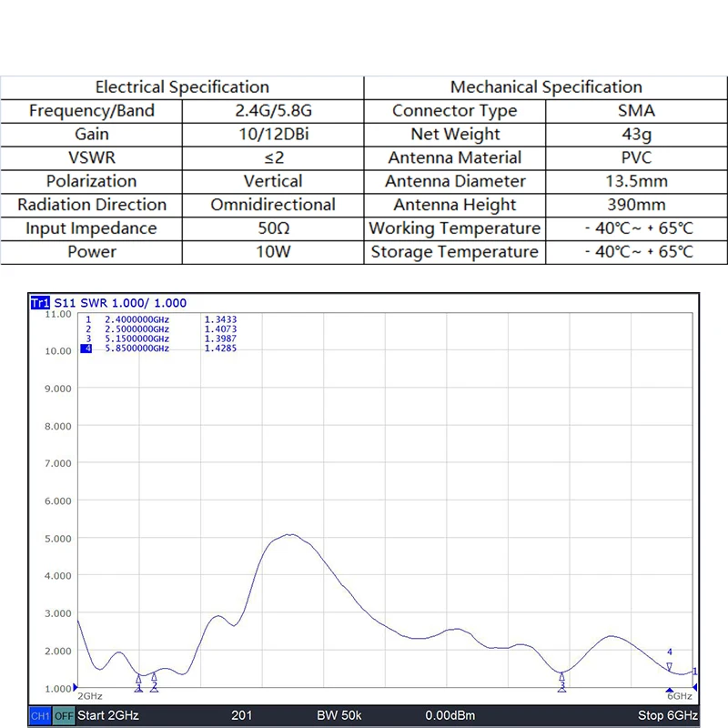Click the 6GHz x-axis label
Viewport: 728px width, 728px height.
click(680, 696)
